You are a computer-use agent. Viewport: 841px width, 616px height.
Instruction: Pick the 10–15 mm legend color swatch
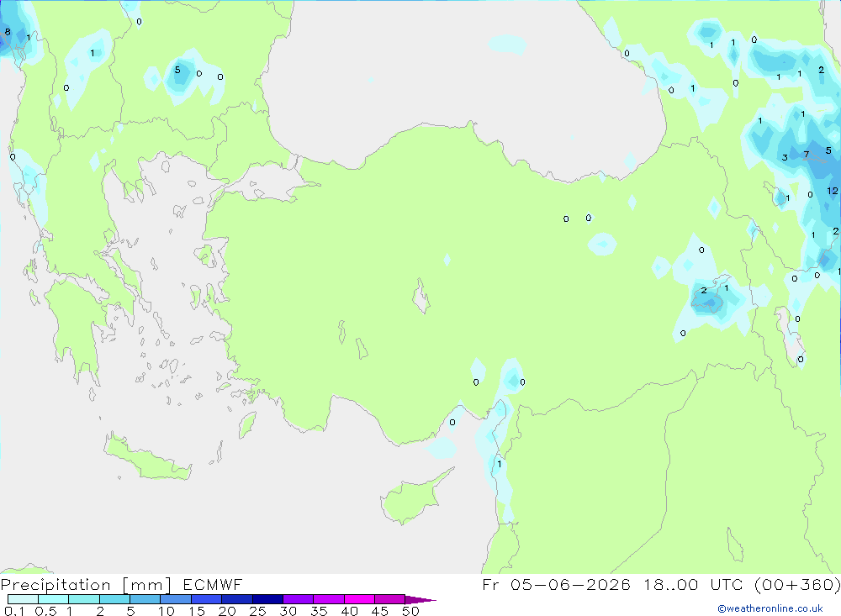click(176, 599)
